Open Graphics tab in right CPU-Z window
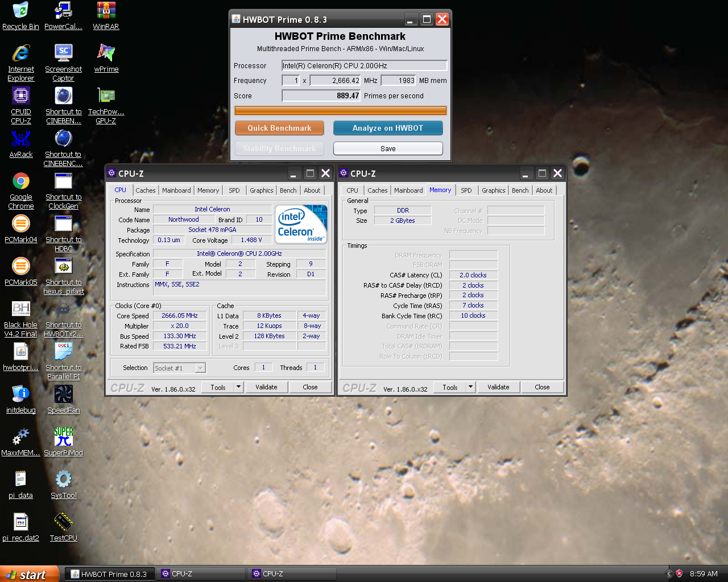Image resolution: width=728 pixels, height=582 pixels. click(x=493, y=190)
